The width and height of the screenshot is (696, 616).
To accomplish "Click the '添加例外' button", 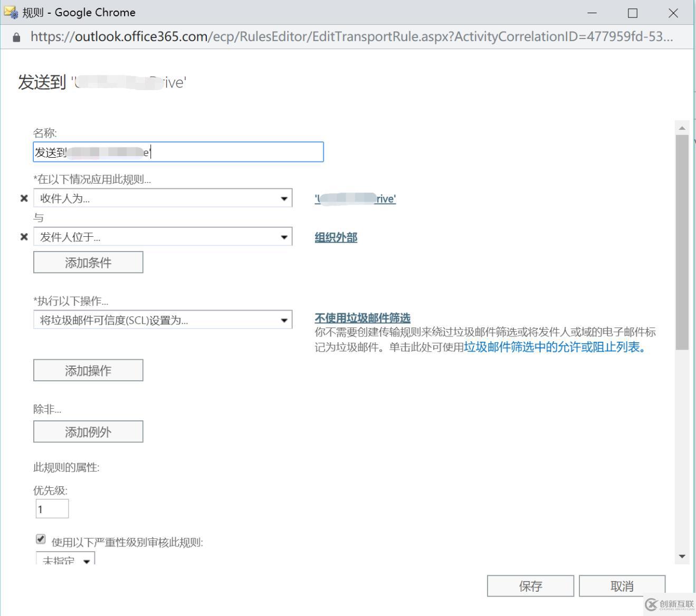I will click(x=88, y=432).
